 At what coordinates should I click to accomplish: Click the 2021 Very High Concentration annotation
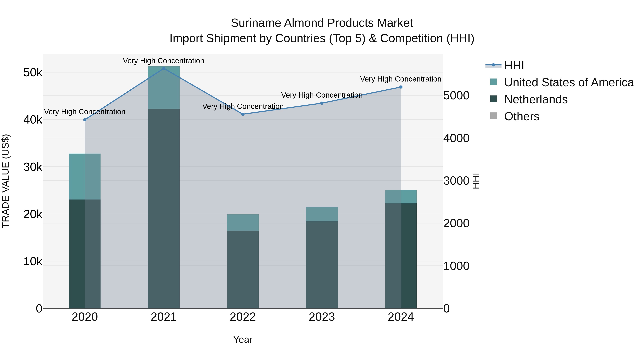164,61
